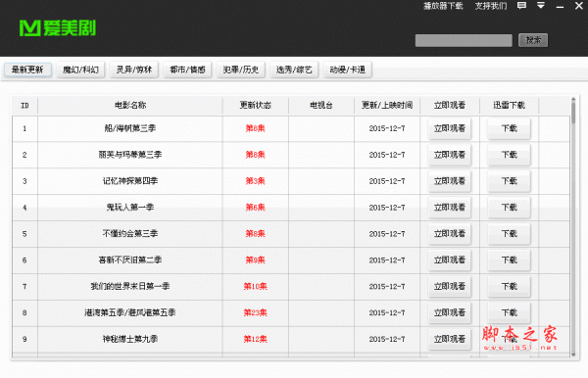Click 立即观看 for 不懂约会第三季
Viewport: 588px width, 378px height.
(x=450, y=234)
